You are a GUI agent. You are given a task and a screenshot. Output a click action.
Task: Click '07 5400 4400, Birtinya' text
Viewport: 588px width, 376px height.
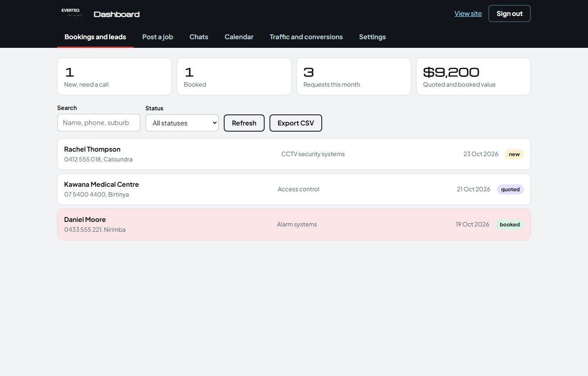96,195
